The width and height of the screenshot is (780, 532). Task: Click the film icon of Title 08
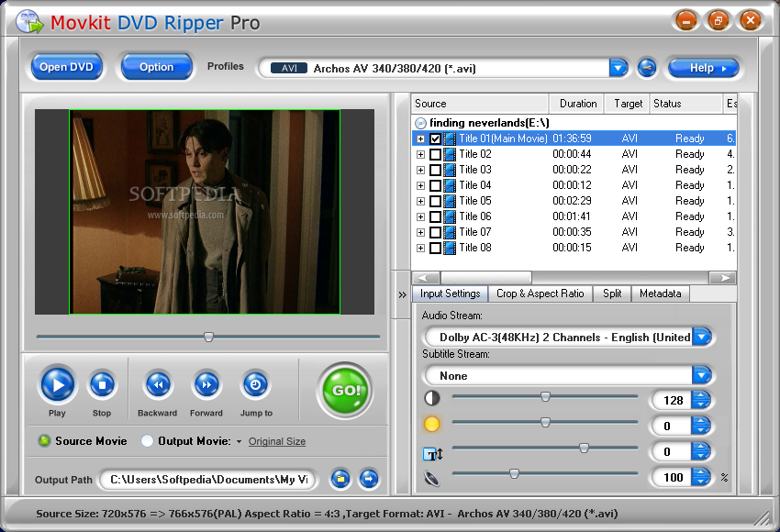450,248
